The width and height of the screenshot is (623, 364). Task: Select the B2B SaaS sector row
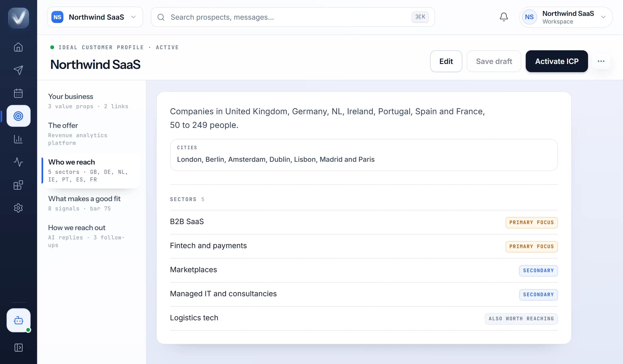tap(364, 222)
